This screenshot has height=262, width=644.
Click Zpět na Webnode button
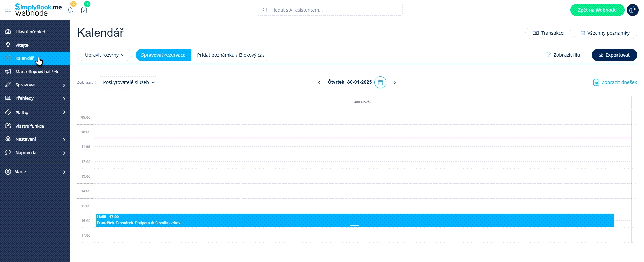coord(597,10)
